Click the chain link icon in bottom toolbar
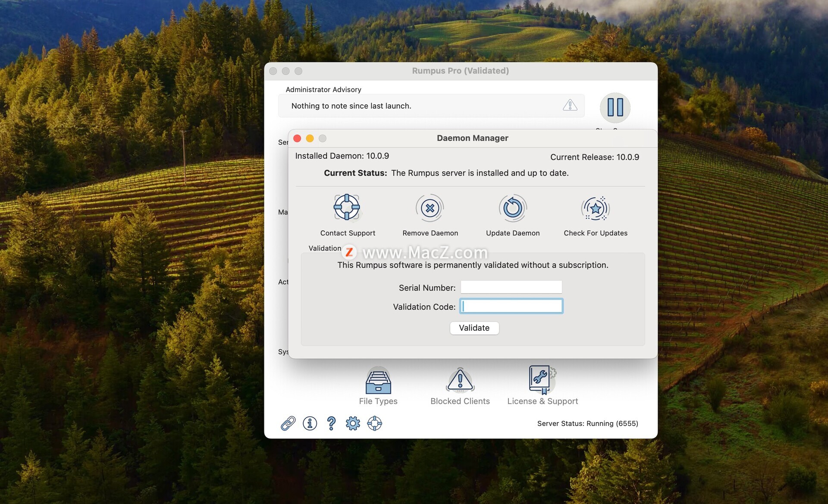This screenshot has width=828, height=504. pyautogui.click(x=288, y=423)
